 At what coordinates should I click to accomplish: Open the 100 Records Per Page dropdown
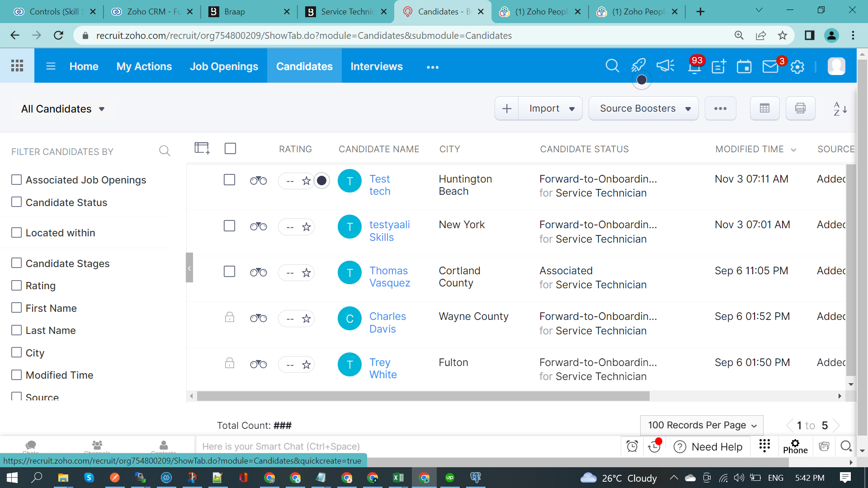[702, 425]
